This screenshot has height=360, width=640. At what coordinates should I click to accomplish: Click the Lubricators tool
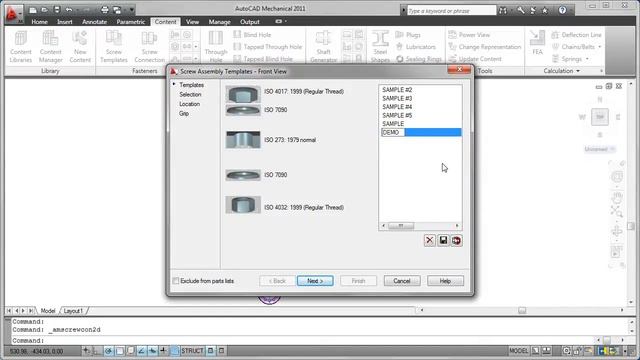click(416, 47)
